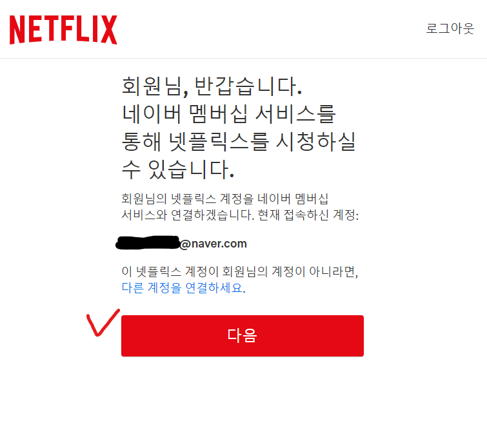The image size is (487, 448).
Task: Select the @naver.com email text
Action: [x=213, y=244]
